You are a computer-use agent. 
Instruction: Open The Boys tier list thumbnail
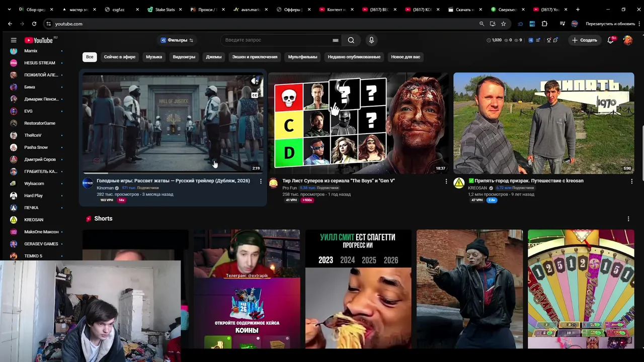pyautogui.click(x=358, y=123)
